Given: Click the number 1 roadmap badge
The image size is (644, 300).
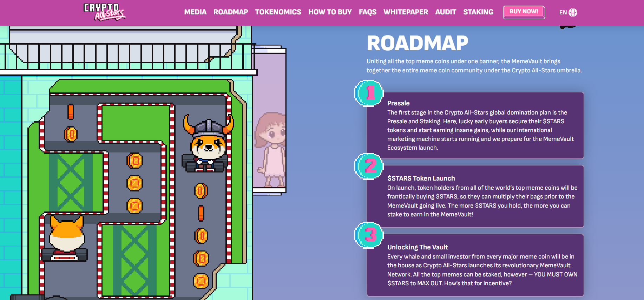Looking at the screenshot, I should (369, 93).
